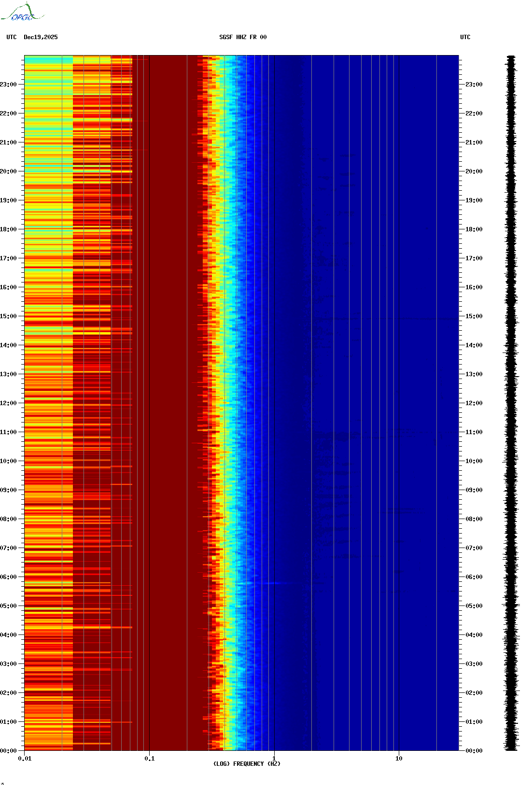The width and height of the screenshot is (532, 789).
Task: Click the left 23:00 time label
Action: point(8,85)
